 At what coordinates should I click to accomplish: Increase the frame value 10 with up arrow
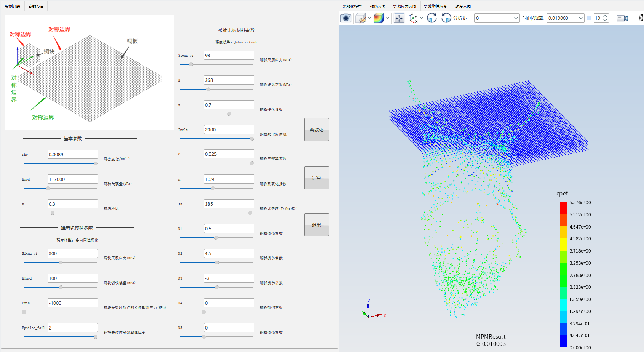pos(605,16)
